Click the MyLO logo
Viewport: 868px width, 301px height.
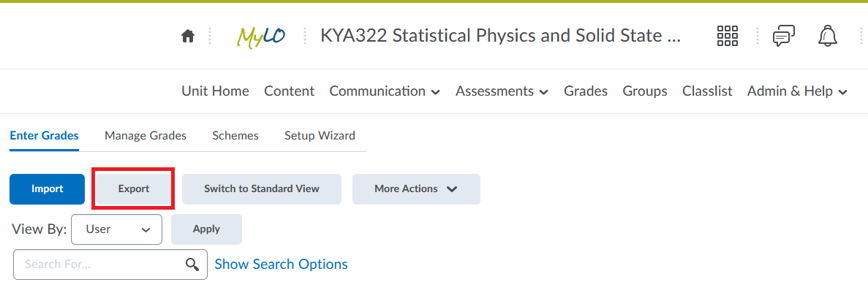(261, 37)
